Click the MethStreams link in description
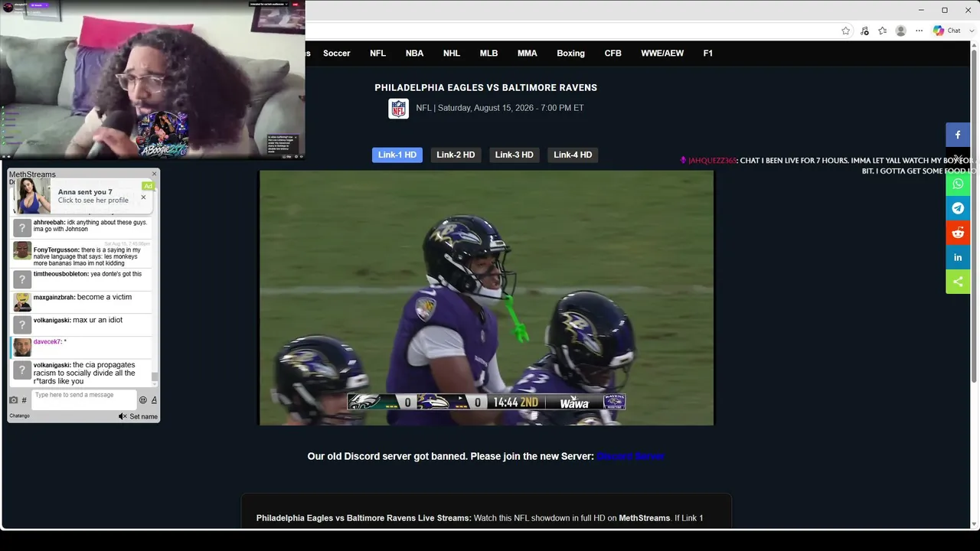The height and width of the screenshot is (551, 980). (x=644, y=518)
